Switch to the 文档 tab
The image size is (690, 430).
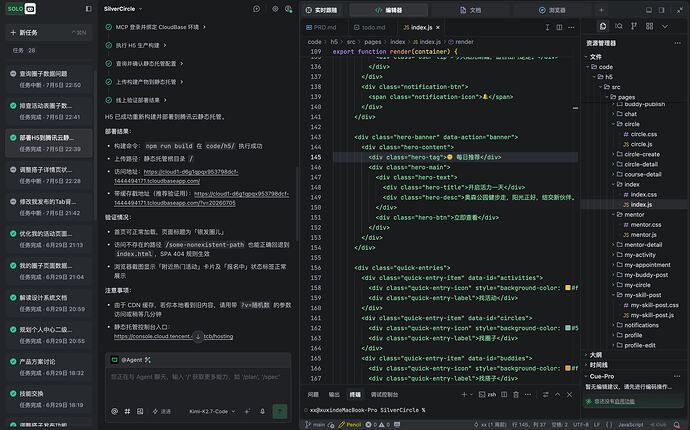pos(471,10)
